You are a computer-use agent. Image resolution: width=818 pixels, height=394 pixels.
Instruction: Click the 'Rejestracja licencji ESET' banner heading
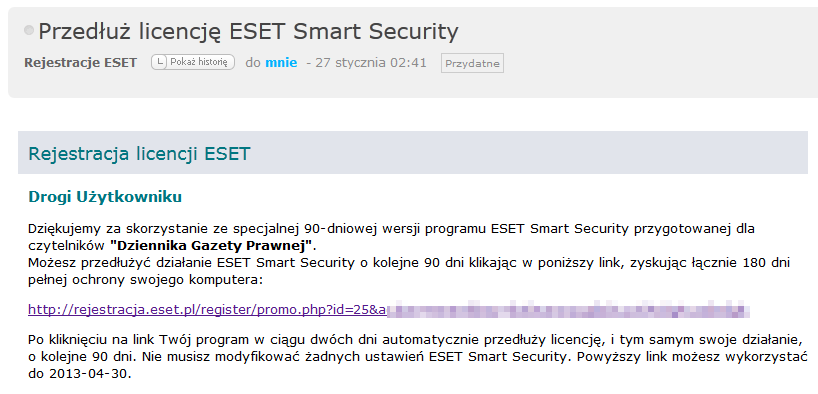(x=139, y=154)
